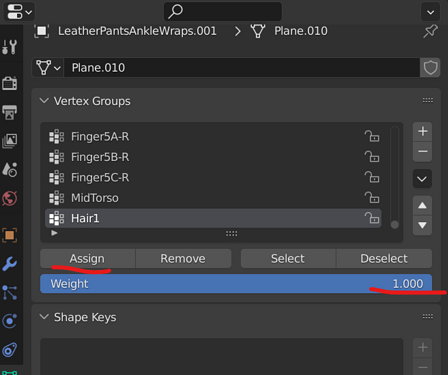Open the Tool properties tab
The width and height of the screenshot is (448, 375).
10,47
